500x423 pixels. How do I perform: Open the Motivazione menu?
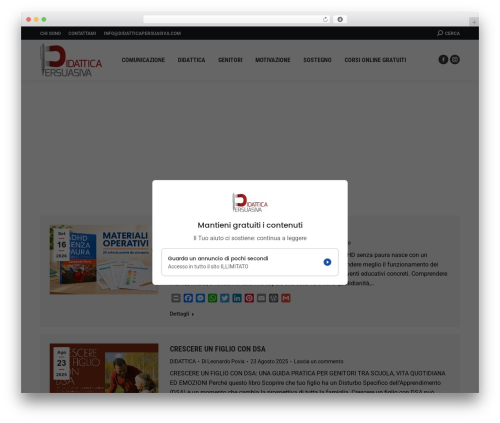point(273,60)
